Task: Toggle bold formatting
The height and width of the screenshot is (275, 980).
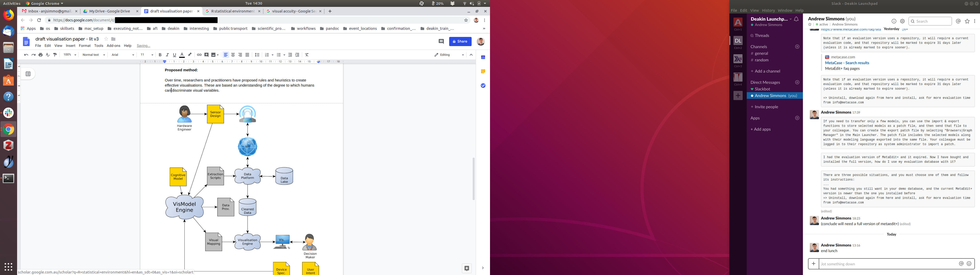Action: click(160, 55)
